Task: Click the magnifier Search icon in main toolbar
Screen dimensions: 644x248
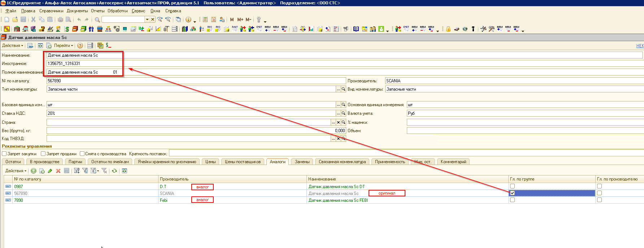Action: pyautogui.click(x=97, y=19)
